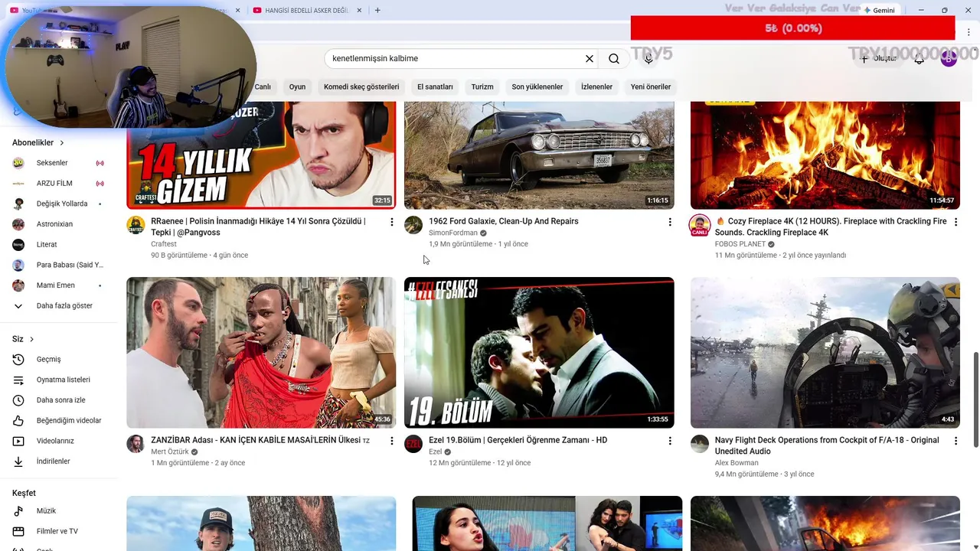Click the magnifier search button
The width and height of the screenshot is (980, 551).
614,59
